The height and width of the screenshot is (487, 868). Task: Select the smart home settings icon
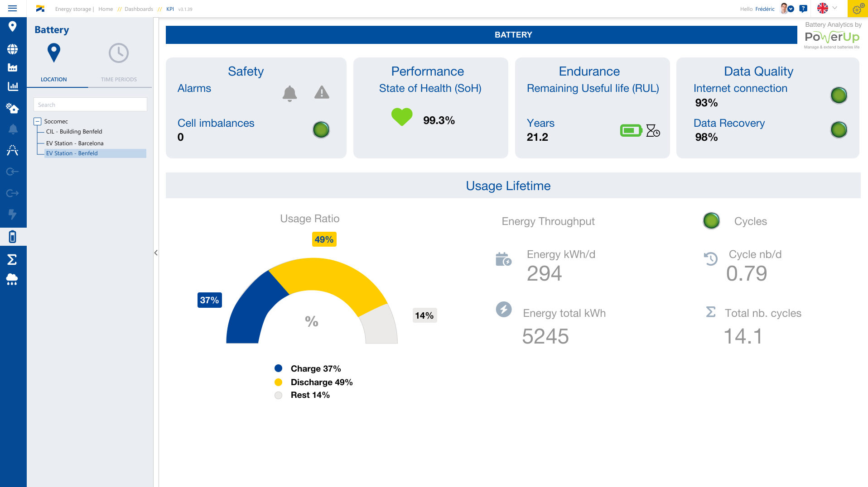[x=12, y=109]
